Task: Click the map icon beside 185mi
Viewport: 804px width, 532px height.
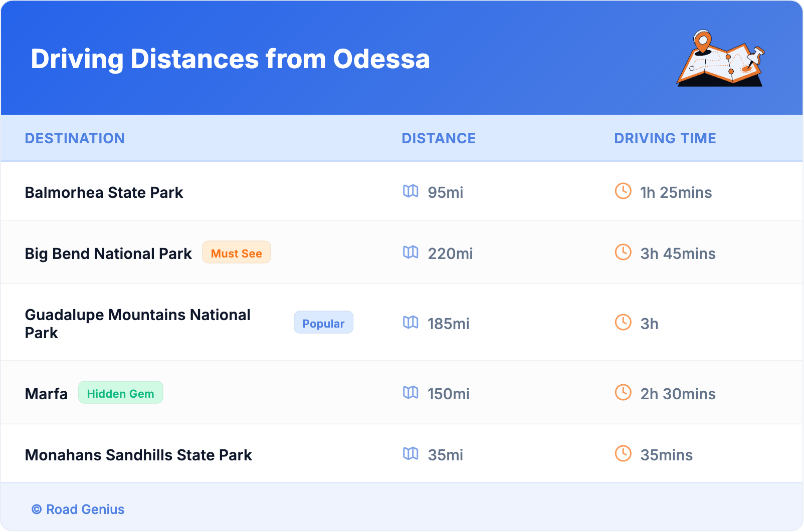Action: click(411, 323)
